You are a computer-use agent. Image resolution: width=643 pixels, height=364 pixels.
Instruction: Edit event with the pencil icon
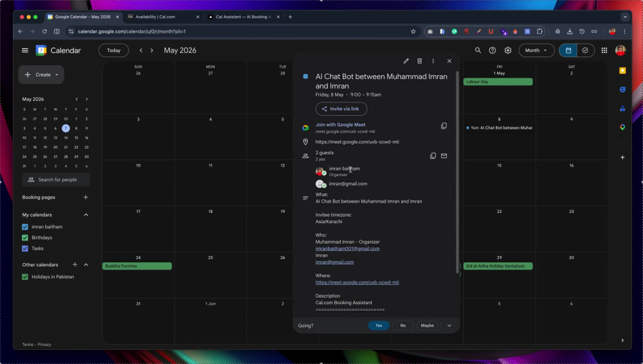[406, 61]
